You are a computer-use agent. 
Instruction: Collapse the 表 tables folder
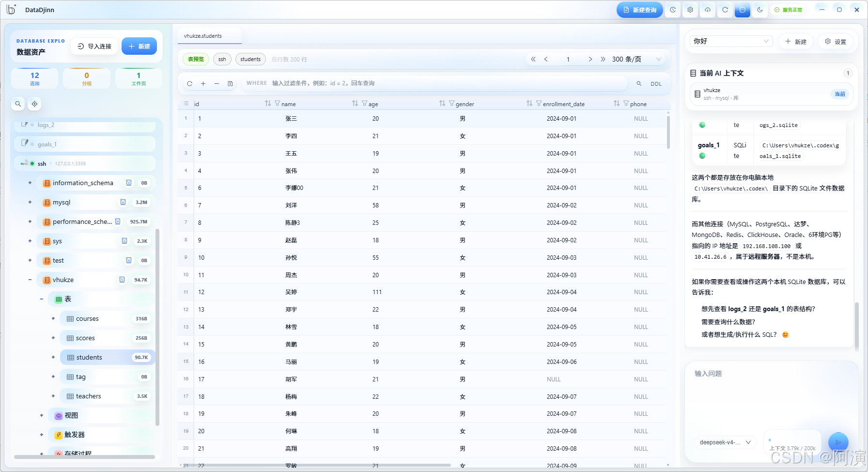(42, 299)
